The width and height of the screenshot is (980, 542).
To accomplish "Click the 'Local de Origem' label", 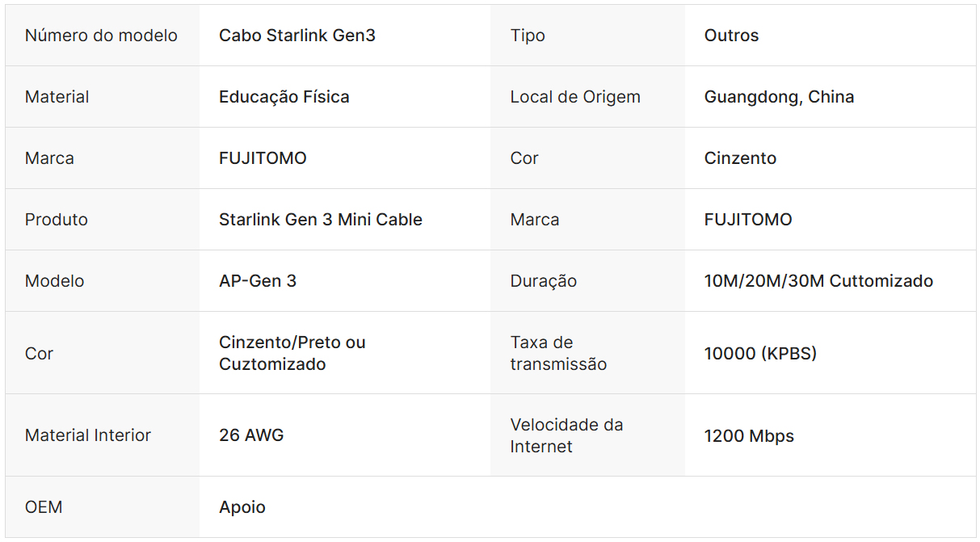I will coord(574,97).
